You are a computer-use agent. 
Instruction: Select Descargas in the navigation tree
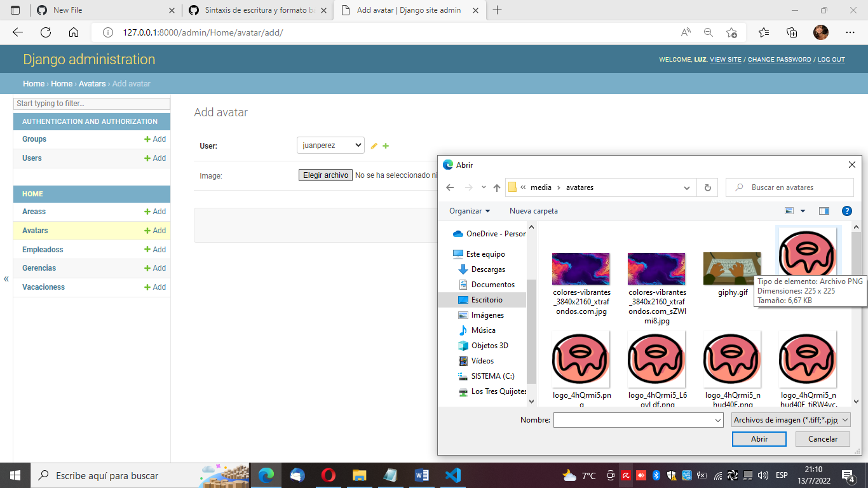pos(488,269)
